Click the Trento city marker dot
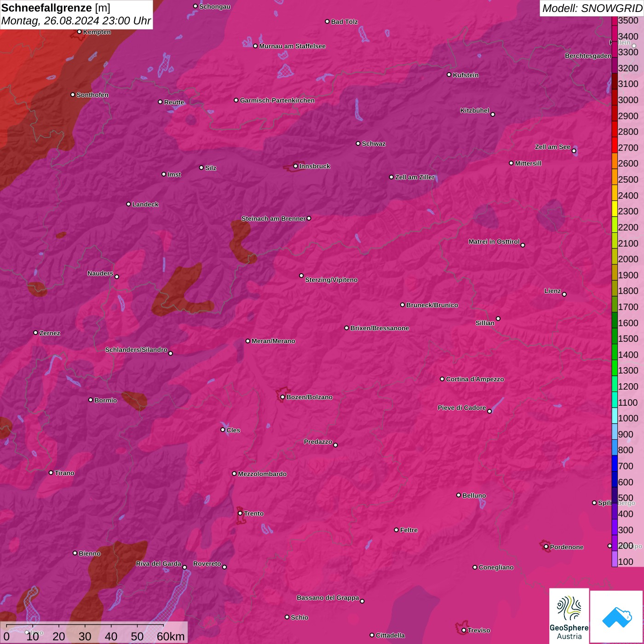 point(240,513)
